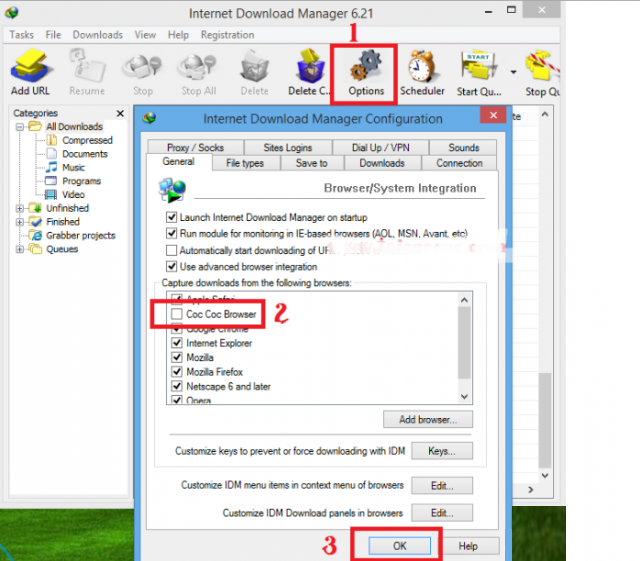Expand the Queues tree node
This screenshot has height=561, width=640.
pos(21,249)
